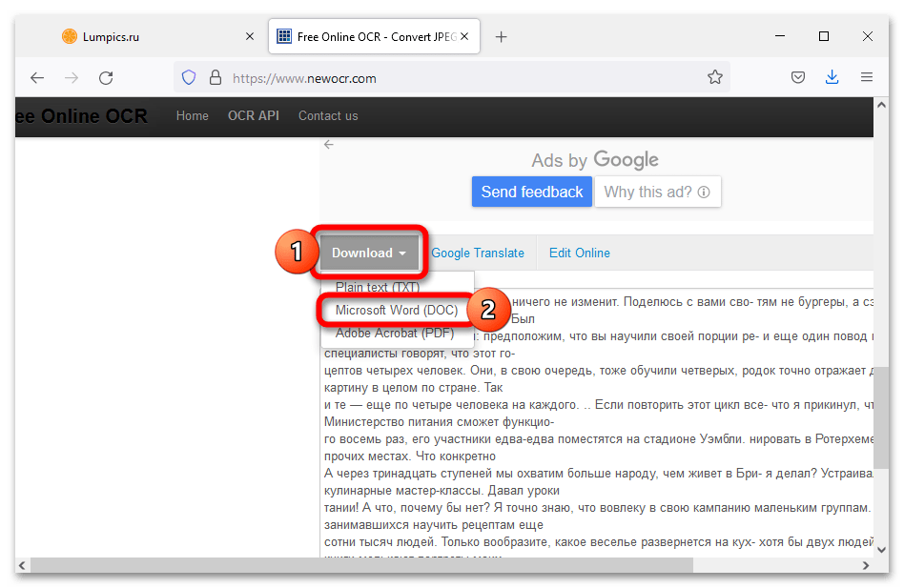Open a new tab with the plus icon
Viewport: 904px width, 588px height.
pos(501,37)
